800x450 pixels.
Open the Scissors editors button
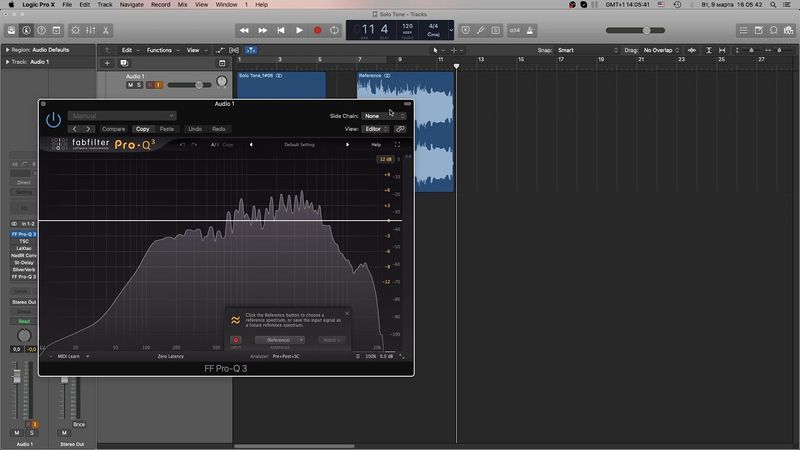[x=106, y=31]
